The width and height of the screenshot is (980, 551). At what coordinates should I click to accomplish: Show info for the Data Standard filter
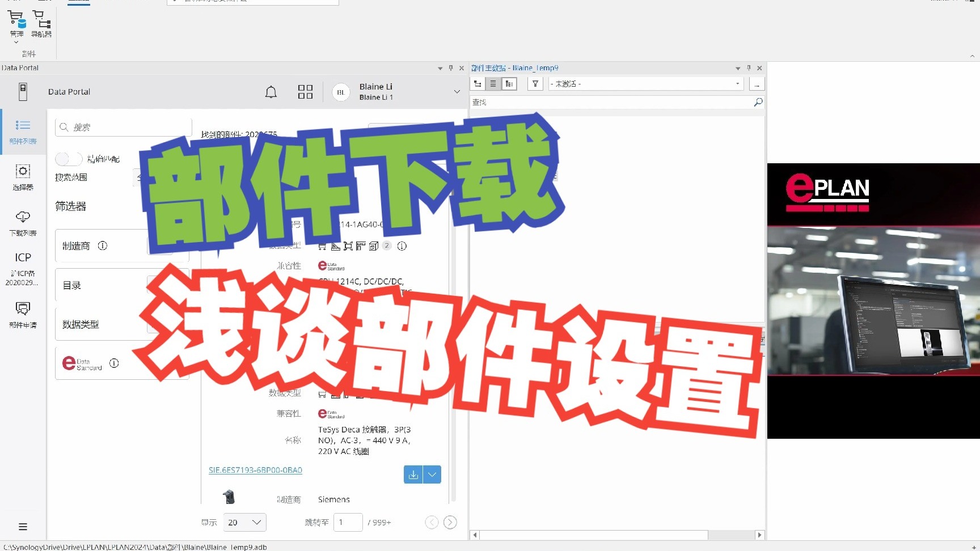point(114,363)
